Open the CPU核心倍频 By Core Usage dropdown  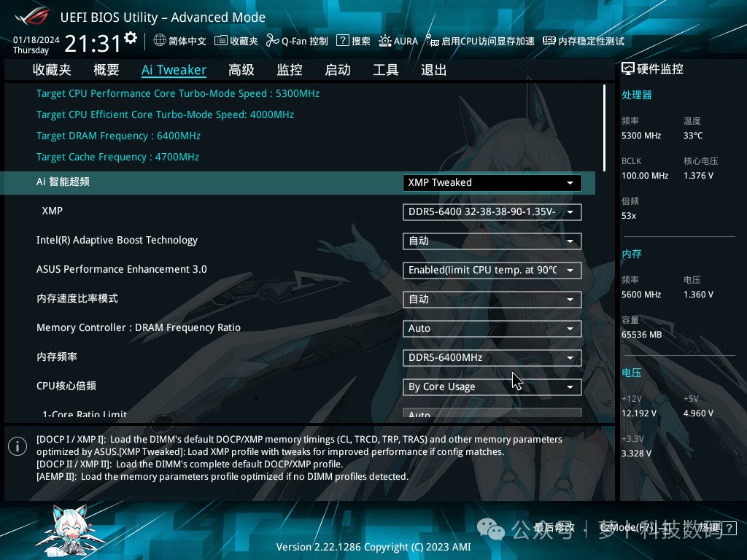click(x=492, y=386)
